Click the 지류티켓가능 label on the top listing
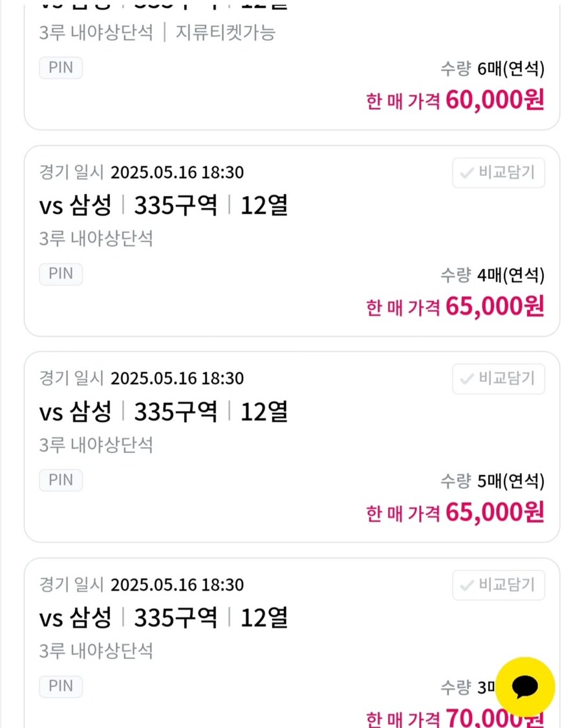Screen dimensions: 582x728 coord(226,32)
